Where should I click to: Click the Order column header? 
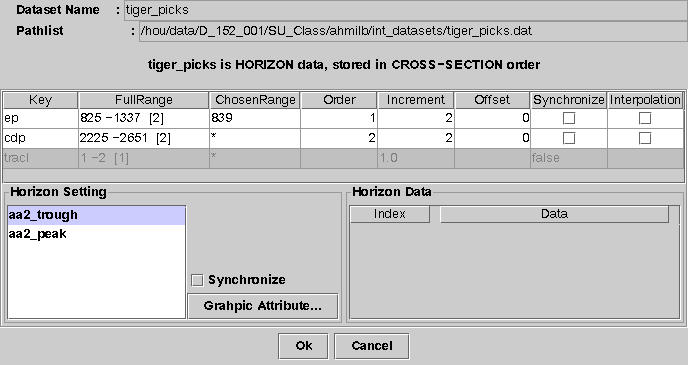pos(339,100)
